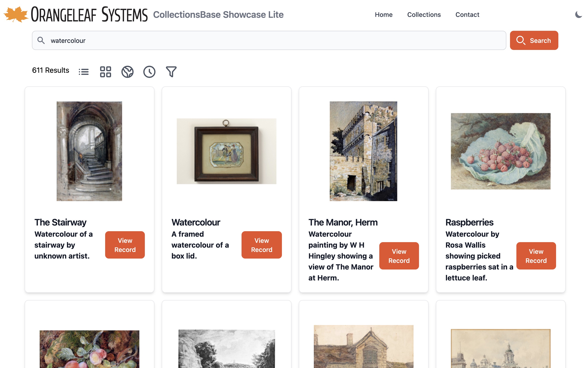
Task: Open the framed Watercolour thumbnail
Action: coord(226,151)
